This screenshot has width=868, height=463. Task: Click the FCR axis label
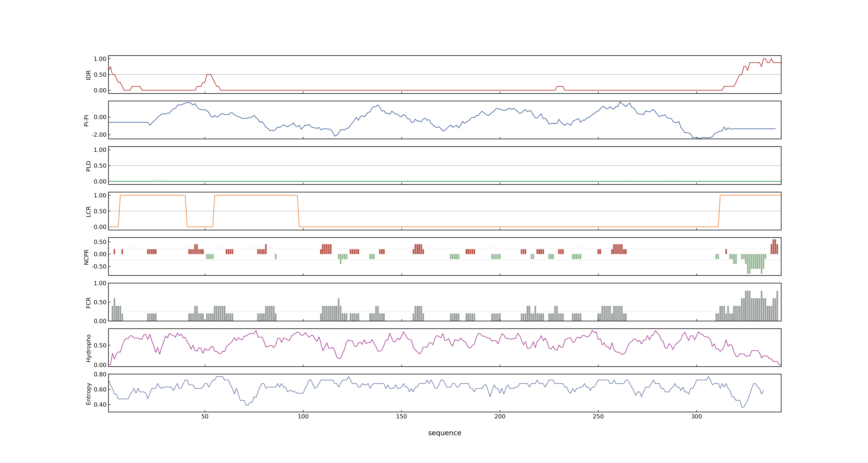coord(88,302)
